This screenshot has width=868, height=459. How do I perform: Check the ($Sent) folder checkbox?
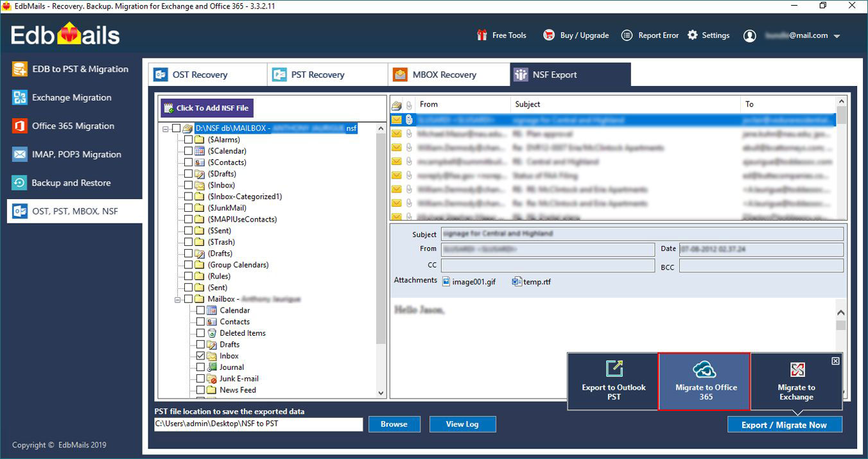click(188, 230)
